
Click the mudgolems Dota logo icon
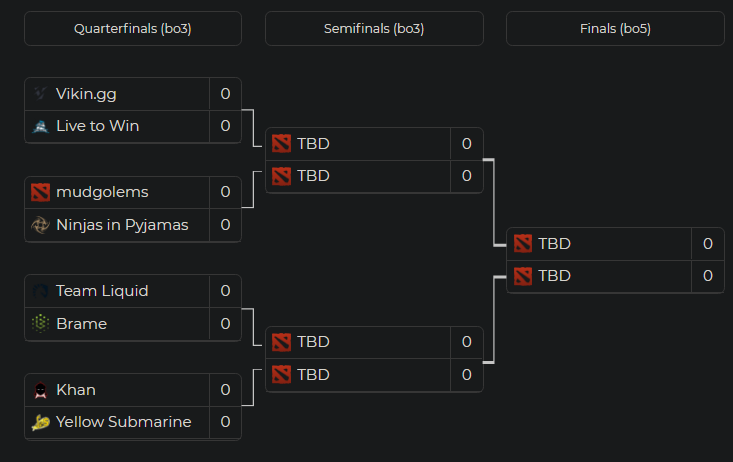tap(40, 192)
